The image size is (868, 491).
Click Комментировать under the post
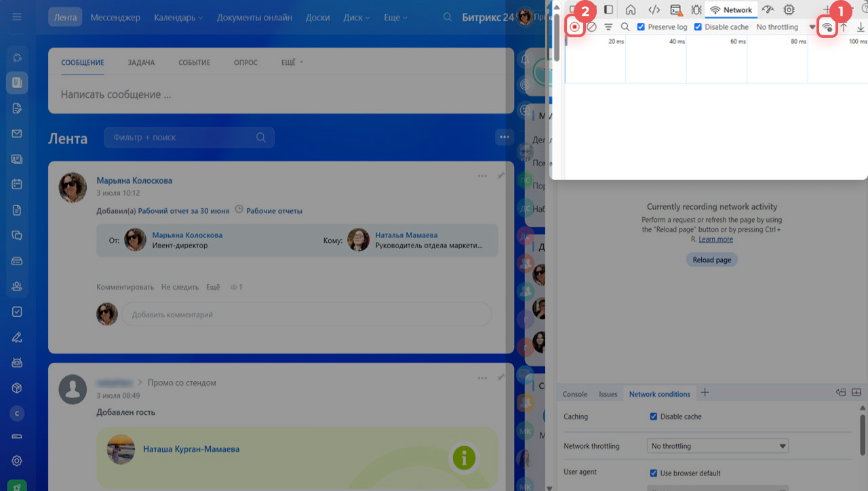point(125,287)
